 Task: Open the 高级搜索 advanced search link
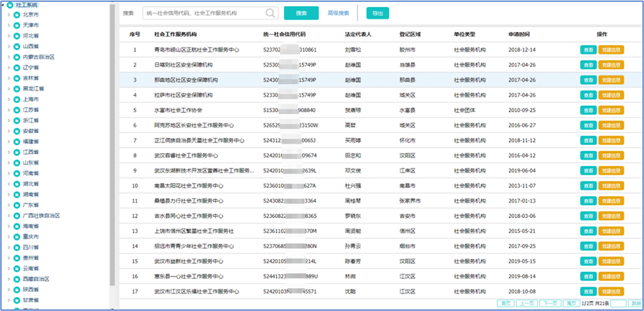point(338,13)
